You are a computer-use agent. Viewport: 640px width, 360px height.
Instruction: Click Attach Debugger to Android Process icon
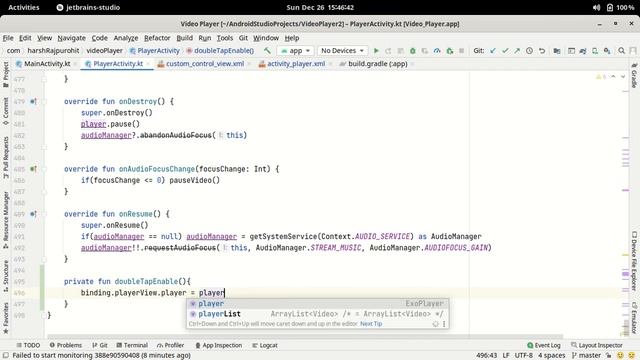tap(449, 51)
